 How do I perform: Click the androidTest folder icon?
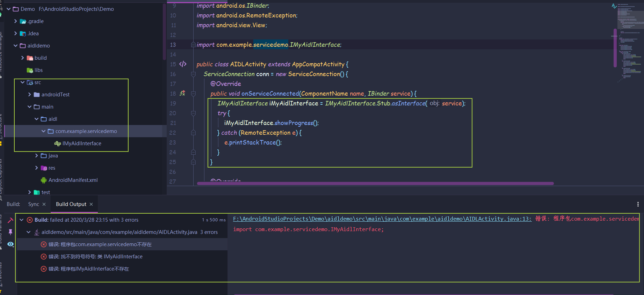pos(37,95)
